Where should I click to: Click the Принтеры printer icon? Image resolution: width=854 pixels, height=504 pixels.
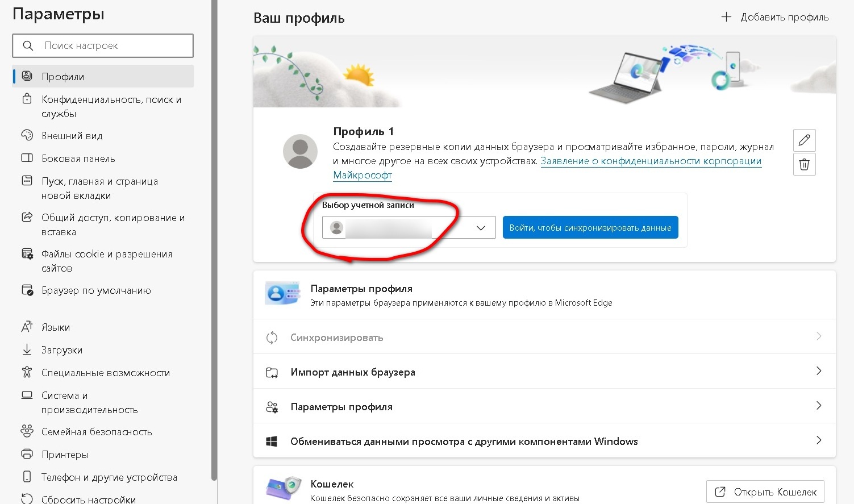(27, 454)
